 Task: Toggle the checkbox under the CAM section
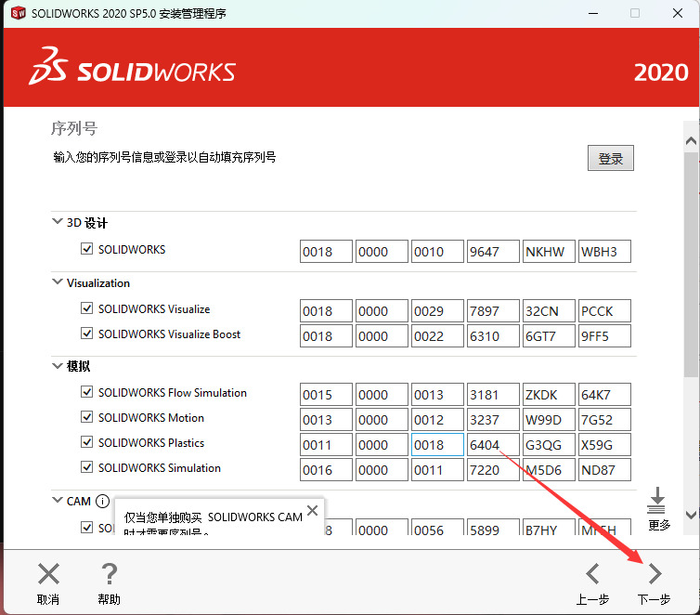point(86,527)
